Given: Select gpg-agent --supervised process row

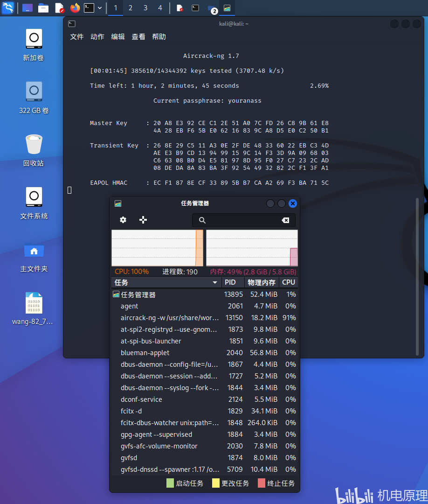Looking at the screenshot, I should pyautogui.click(x=205, y=434).
